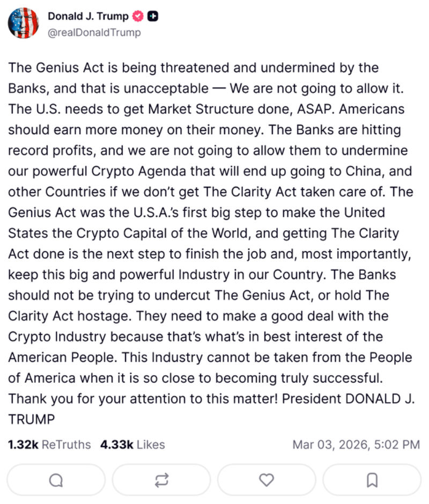
Task: Click the opening words "The Genius Act"
Action: [x=46, y=68]
